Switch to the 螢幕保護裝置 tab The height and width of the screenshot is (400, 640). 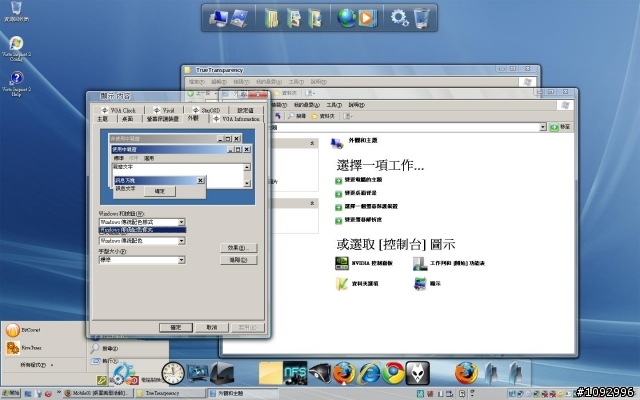point(162,119)
